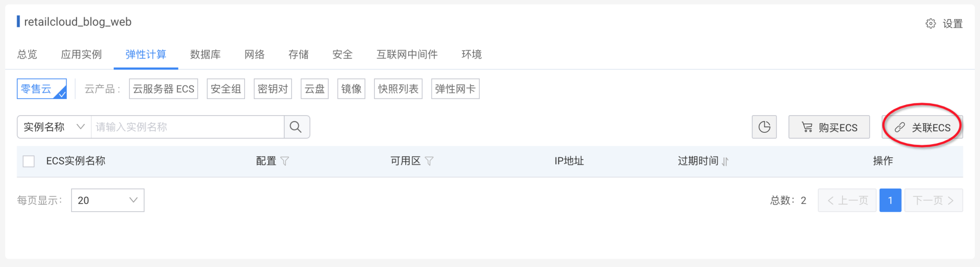Image resolution: width=980 pixels, height=267 pixels.
Task: Click the instance name search input field
Action: click(x=188, y=127)
